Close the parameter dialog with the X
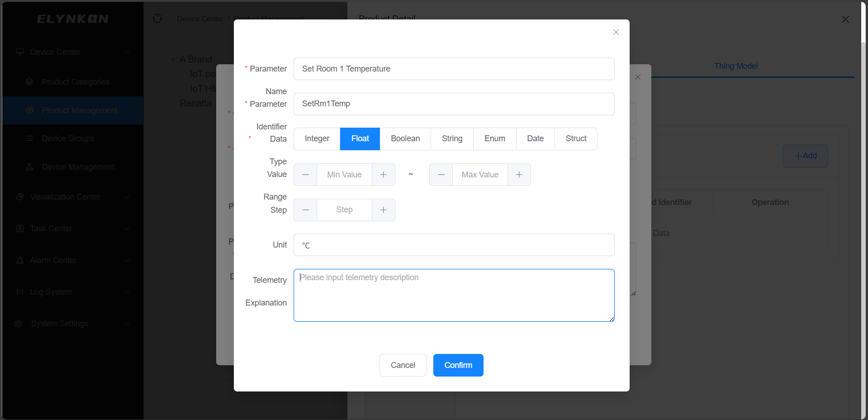Image resolution: width=868 pixels, height=420 pixels. pos(616,32)
